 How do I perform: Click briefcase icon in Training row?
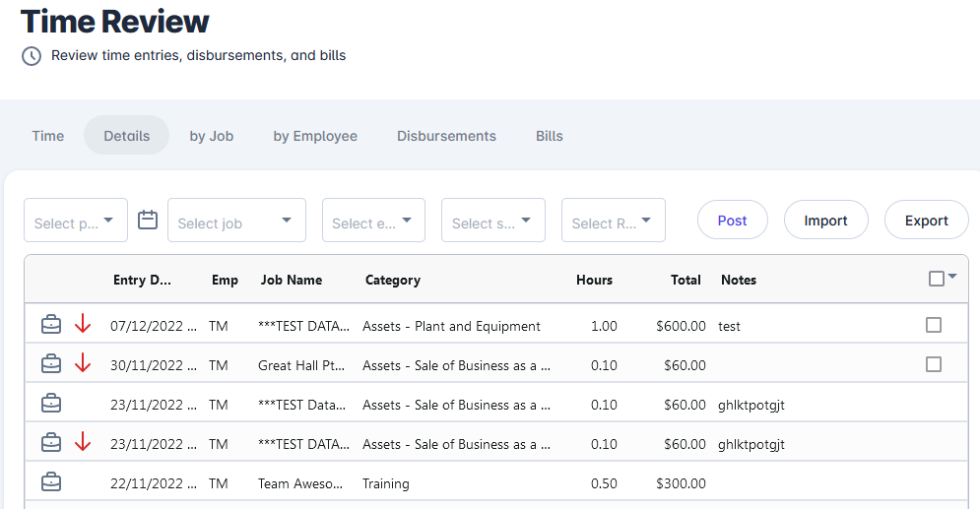click(x=51, y=482)
